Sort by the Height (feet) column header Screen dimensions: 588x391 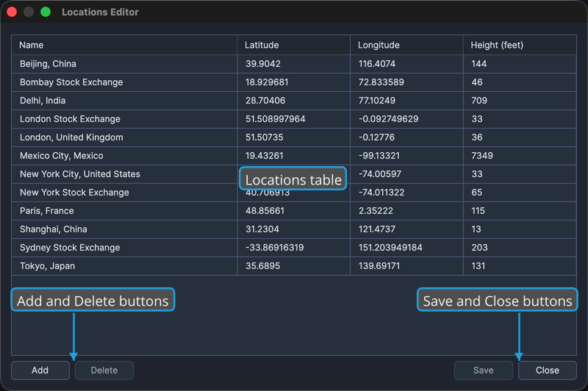pyautogui.click(x=520, y=45)
